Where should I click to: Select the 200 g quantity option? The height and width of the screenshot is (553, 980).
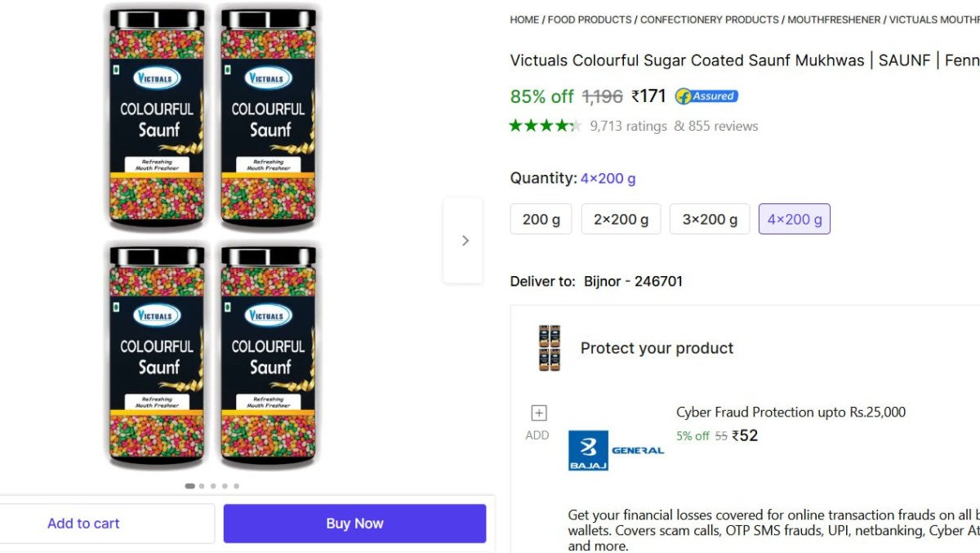click(x=541, y=219)
